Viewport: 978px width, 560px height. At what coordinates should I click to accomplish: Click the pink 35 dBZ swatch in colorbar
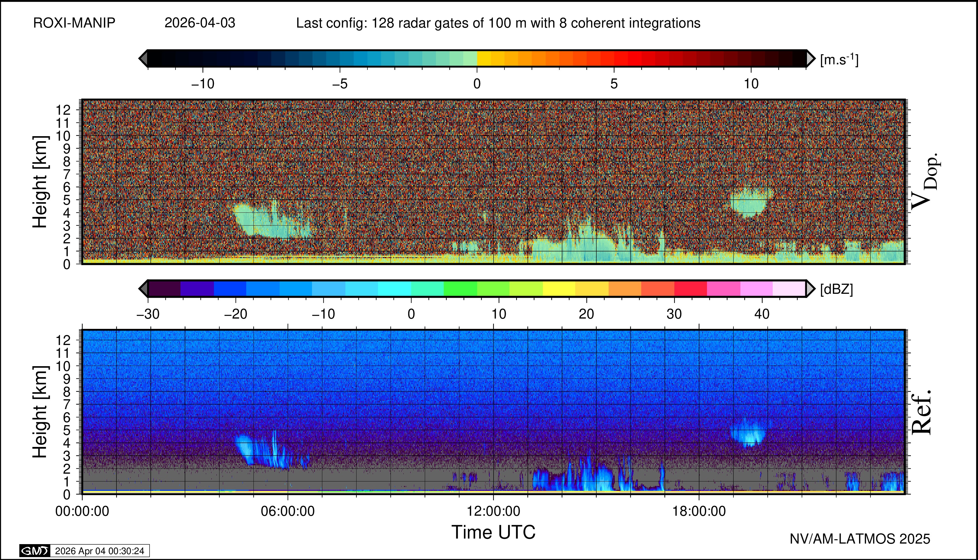click(723, 288)
